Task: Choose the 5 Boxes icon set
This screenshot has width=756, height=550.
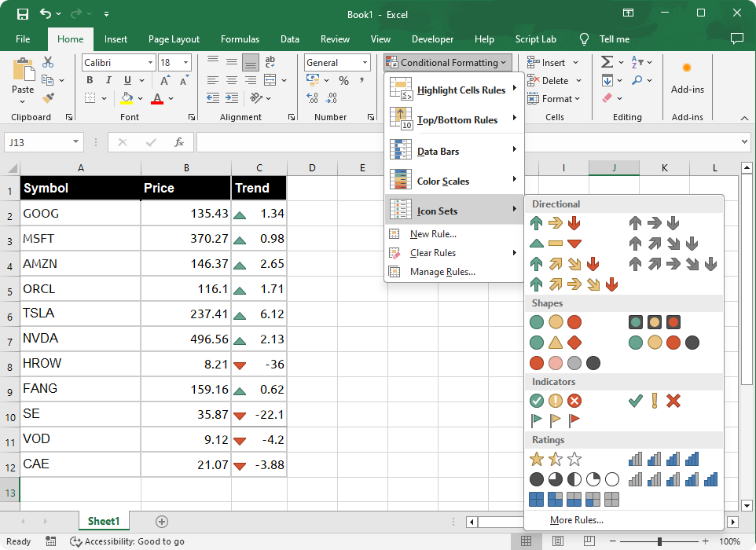Action: [x=574, y=500]
